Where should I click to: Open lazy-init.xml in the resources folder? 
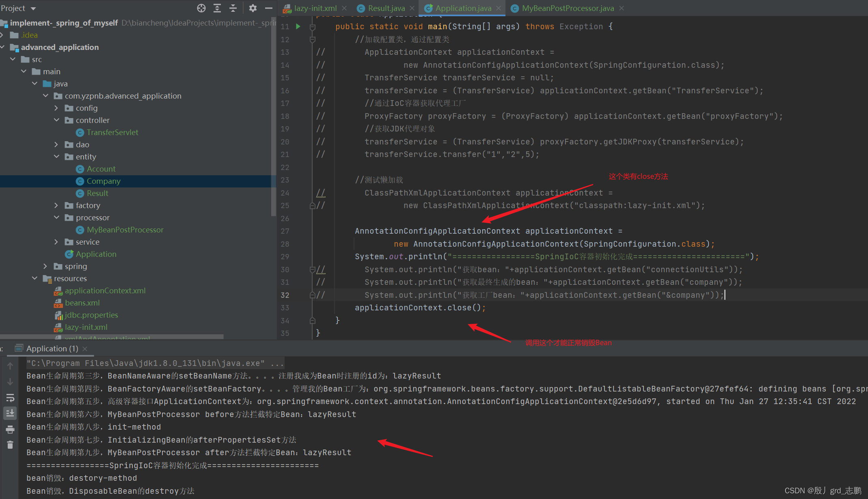pyautogui.click(x=86, y=327)
